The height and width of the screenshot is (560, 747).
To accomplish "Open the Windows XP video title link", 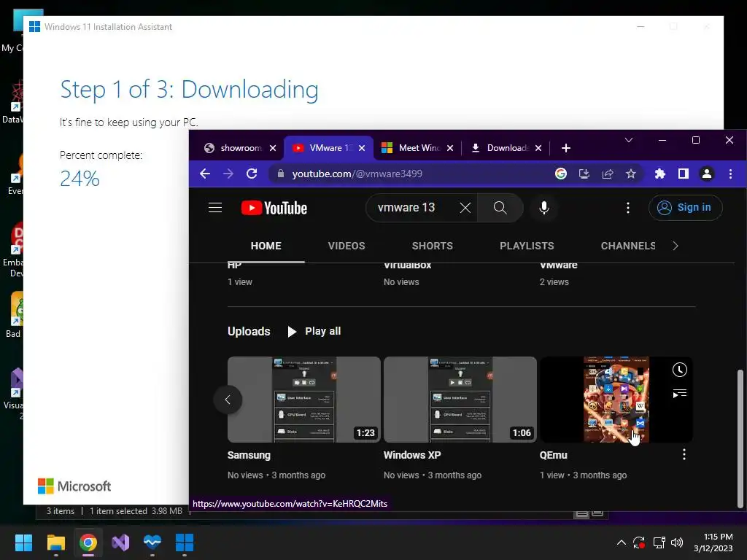I will pyautogui.click(x=412, y=455).
